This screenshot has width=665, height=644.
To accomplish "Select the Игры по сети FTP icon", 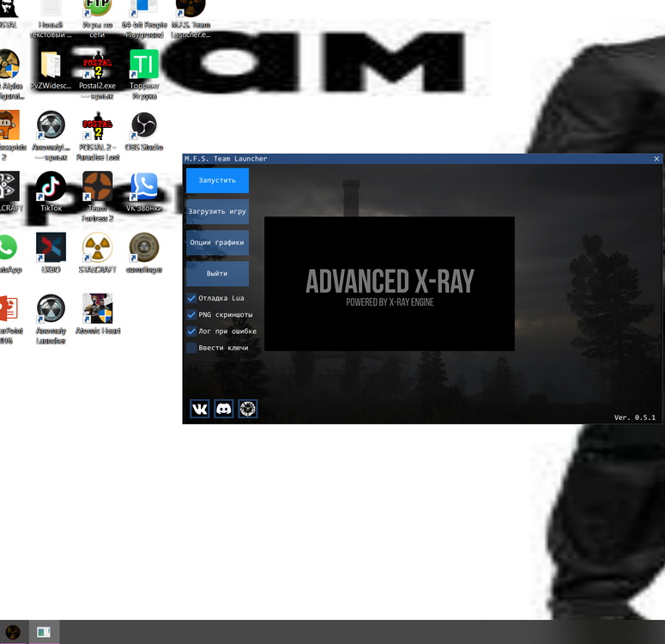I will coord(98,17).
